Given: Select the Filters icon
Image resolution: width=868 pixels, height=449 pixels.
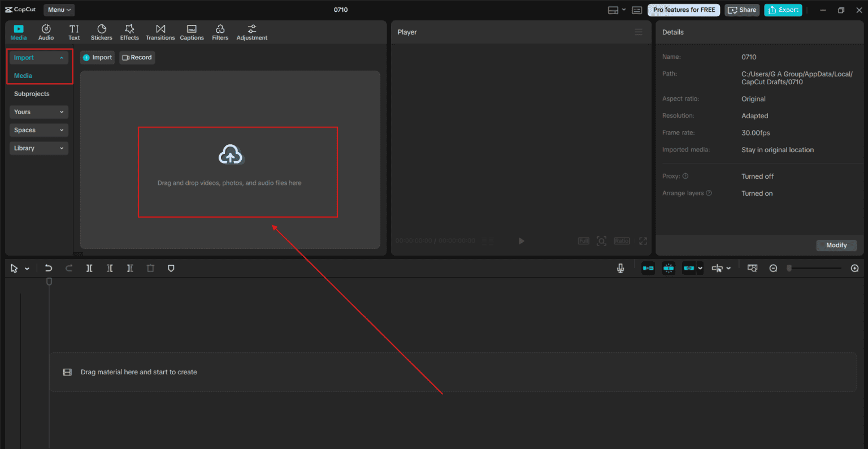Looking at the screenshot, I should click(220, 31).
